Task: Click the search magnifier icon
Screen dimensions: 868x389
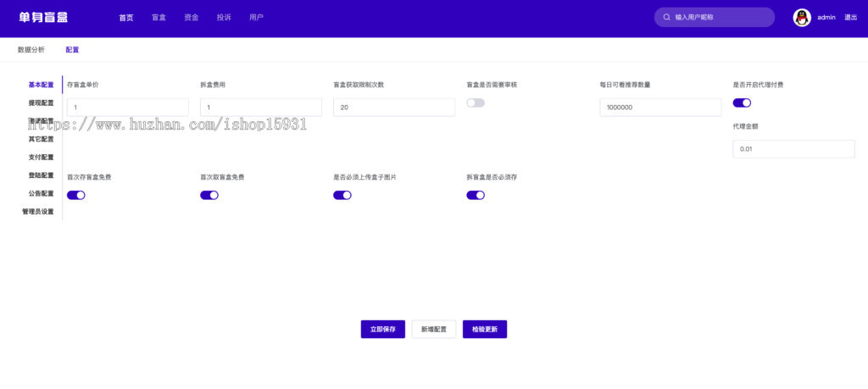Action: click(667, 17)
